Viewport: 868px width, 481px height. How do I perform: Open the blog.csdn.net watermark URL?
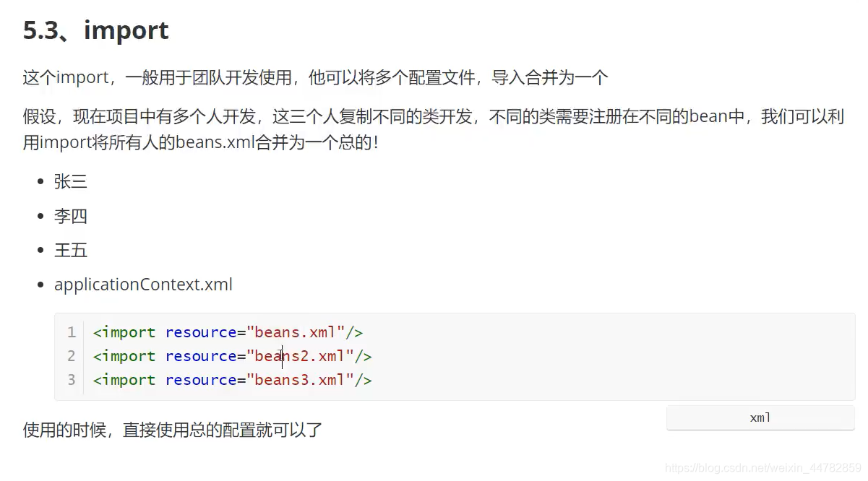(762, 469)
